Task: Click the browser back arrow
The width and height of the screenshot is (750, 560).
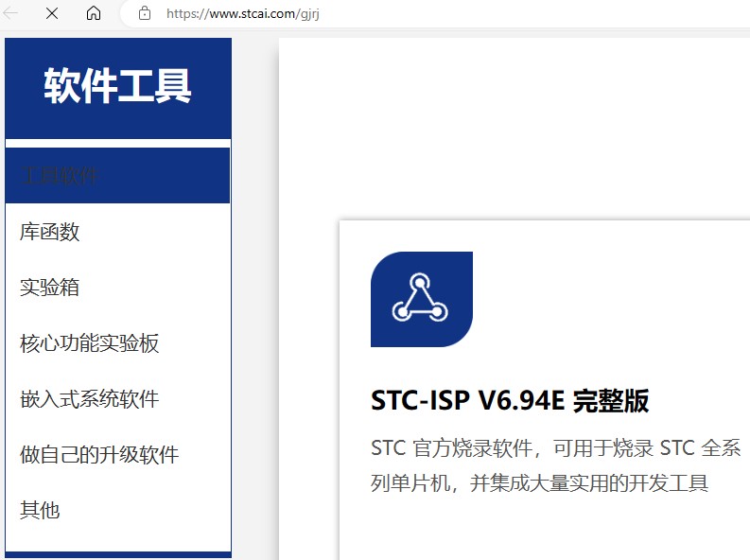Action: point(11,13)
